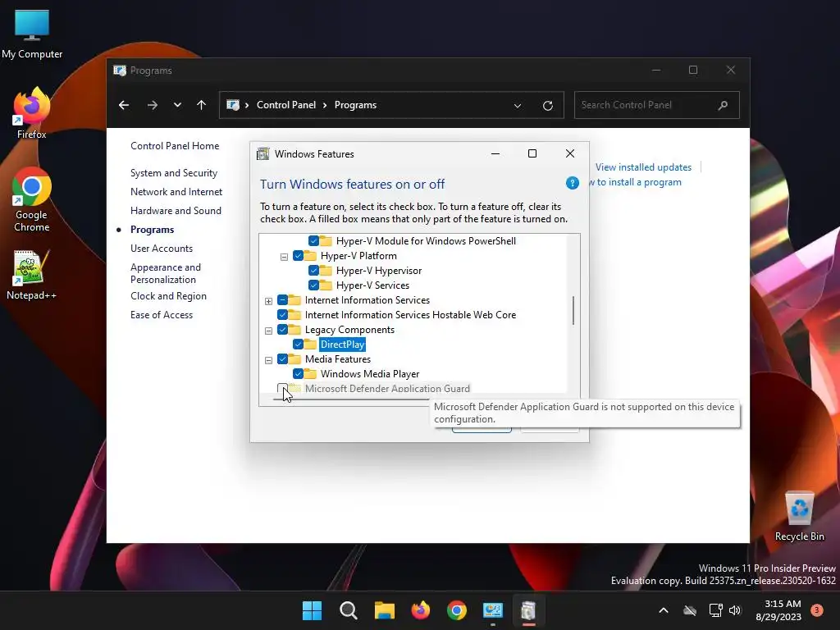Click Programs breadcrumb segment
The width and height of the screenshot is (840, 630).
pyautogui.click(x=355, y=105)
